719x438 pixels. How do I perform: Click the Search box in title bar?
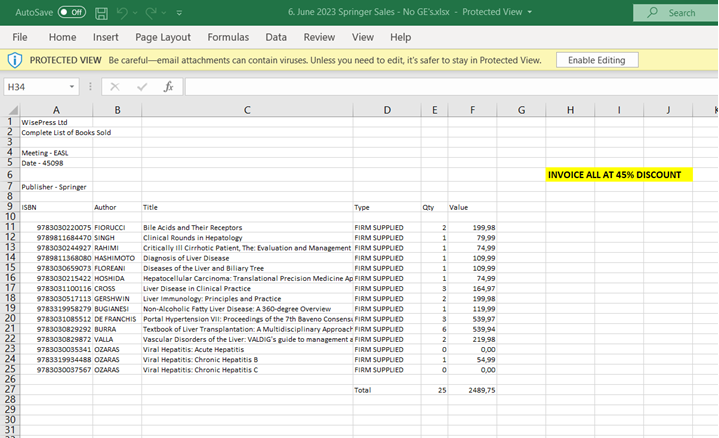pyautogui.click(x=675, y=13)
